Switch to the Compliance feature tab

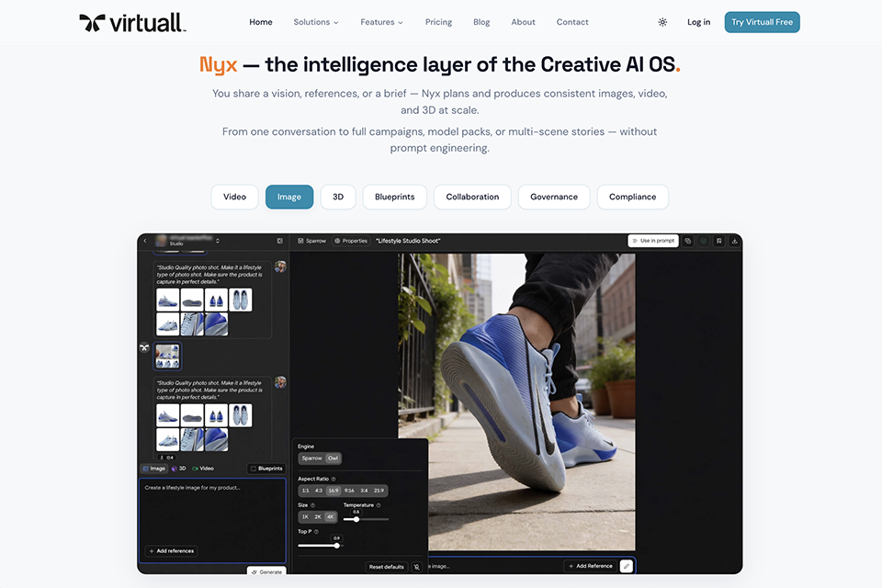coord(633,197)
